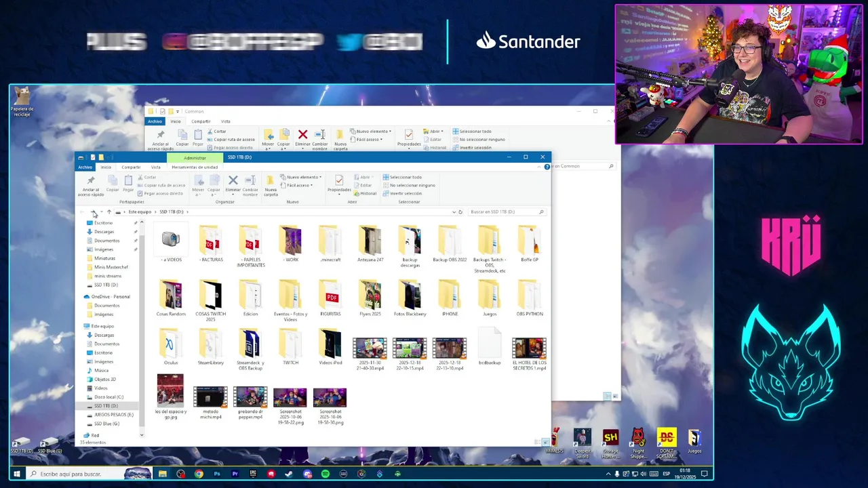Switch to the Inicio ribbon tab
This screenshot has height=488, width=868.
pyautogui.click(x=106, y=167)
